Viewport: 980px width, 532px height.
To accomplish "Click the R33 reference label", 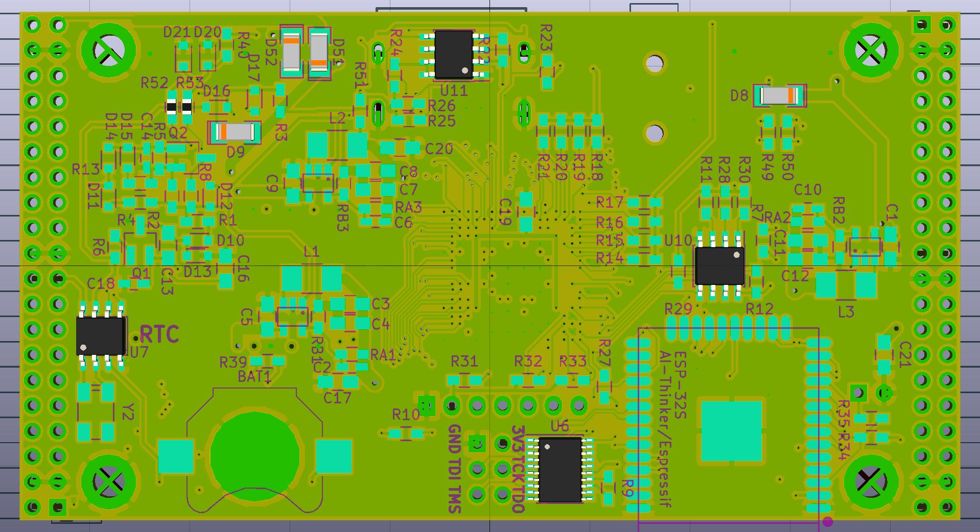I will [x=573, y=361].
